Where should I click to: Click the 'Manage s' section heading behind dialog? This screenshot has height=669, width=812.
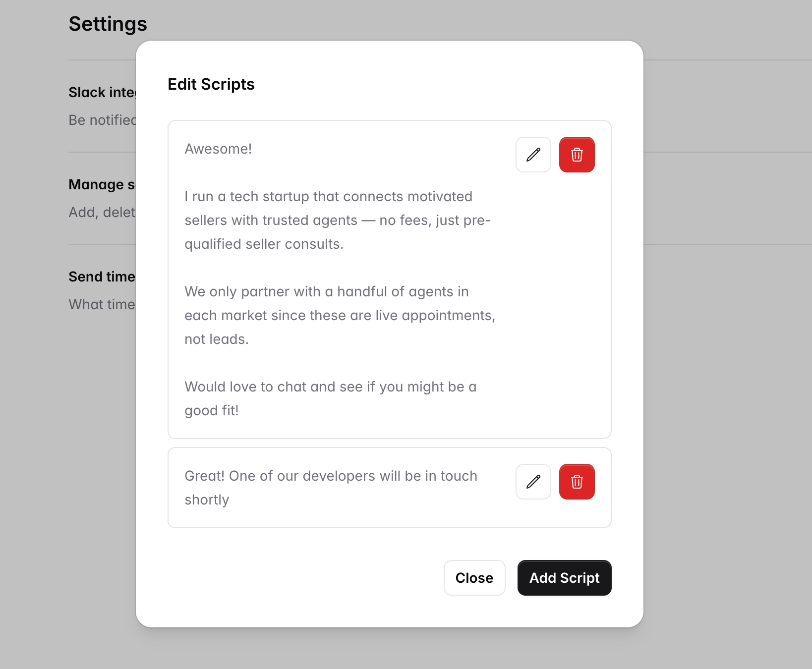(x=102, y=184)
